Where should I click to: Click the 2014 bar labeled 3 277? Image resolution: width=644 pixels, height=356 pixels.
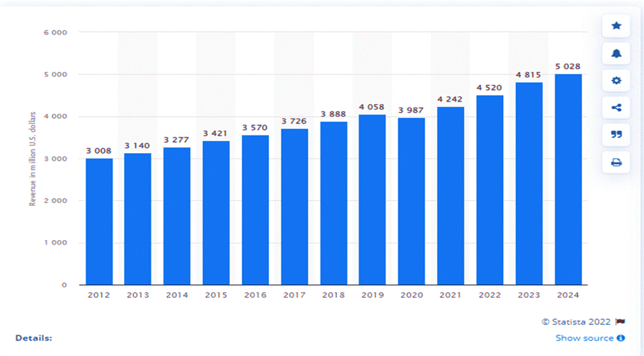pyautogui.click(x=177, y=216)
